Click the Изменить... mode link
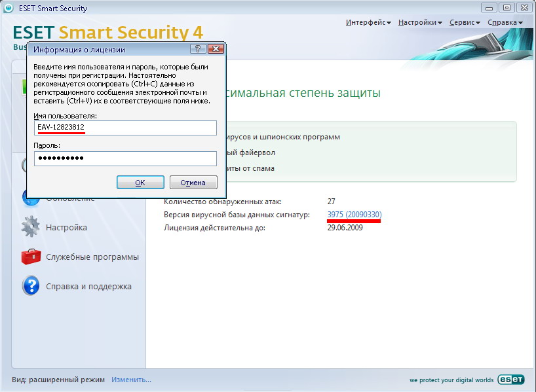The image size is (536, 392). click(x=131, y=380)
